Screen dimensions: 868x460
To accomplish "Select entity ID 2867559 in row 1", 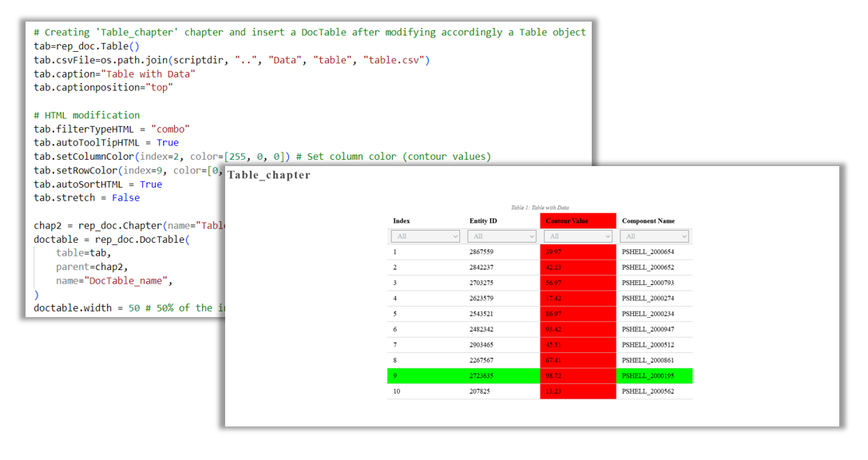I will pos(483,252).
